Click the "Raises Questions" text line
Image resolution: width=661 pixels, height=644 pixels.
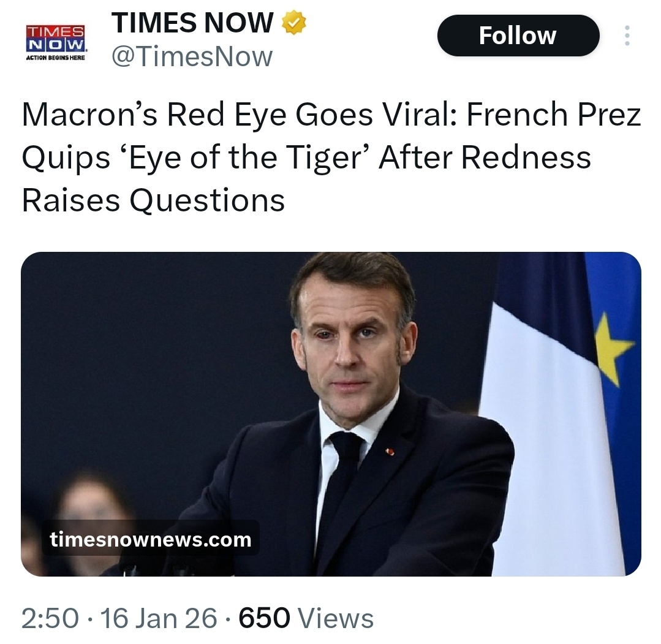pyautogui.click(x=153, y=200)
